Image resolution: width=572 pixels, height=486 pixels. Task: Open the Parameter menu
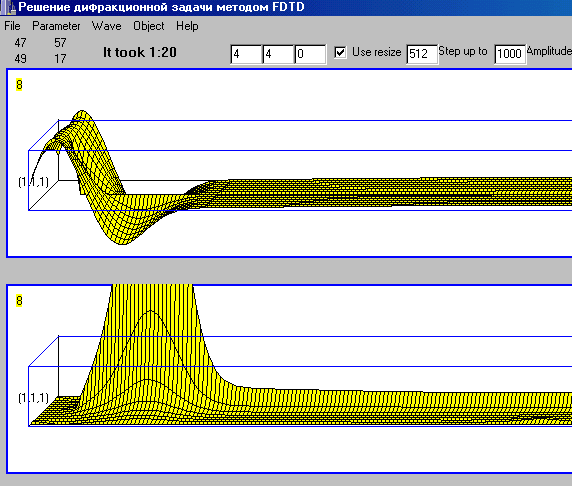pyautogui.click(x=56, y=26)
